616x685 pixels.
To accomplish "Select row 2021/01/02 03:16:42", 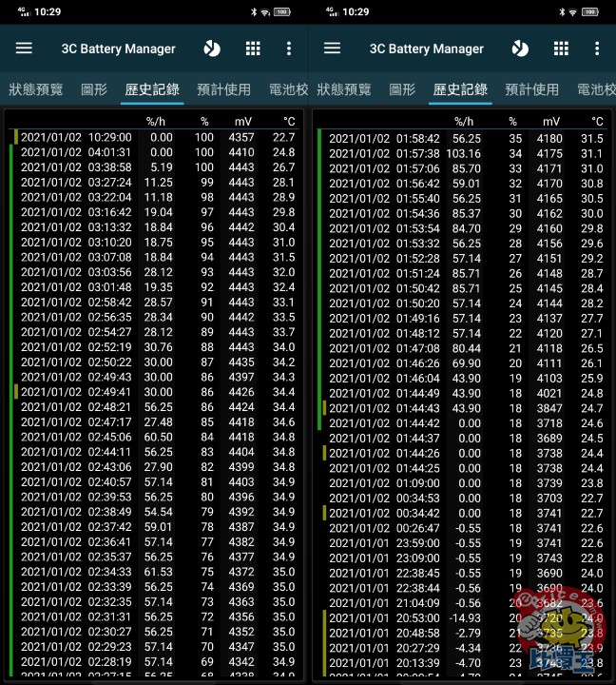I will coord(155,212).
